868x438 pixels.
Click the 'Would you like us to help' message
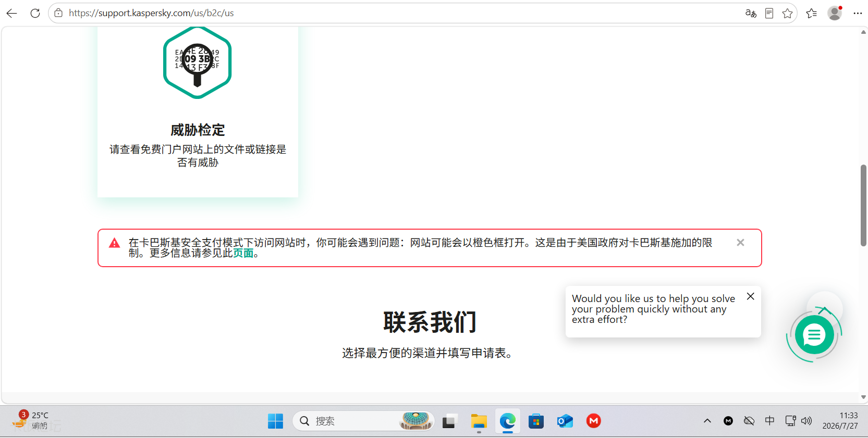tap(653, 309)
